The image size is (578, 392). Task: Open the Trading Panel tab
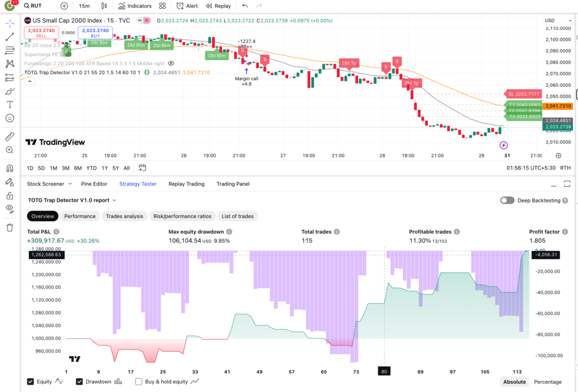coord(233,184)
